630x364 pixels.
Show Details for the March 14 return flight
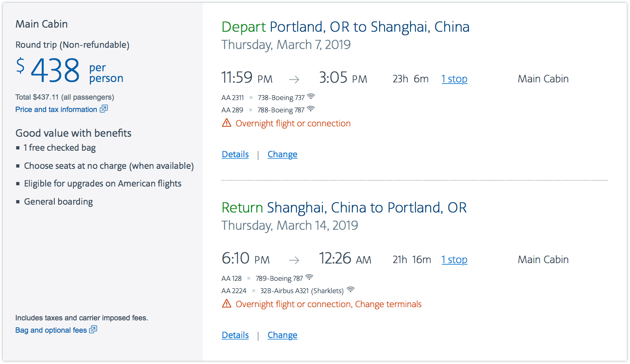pyautogui.click(x=235, y=335)
